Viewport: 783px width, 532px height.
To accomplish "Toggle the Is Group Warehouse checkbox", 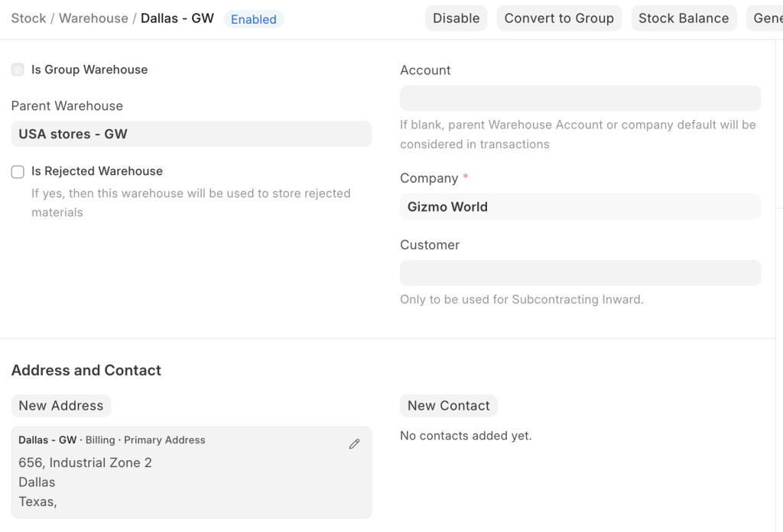I will pos(18,70).
